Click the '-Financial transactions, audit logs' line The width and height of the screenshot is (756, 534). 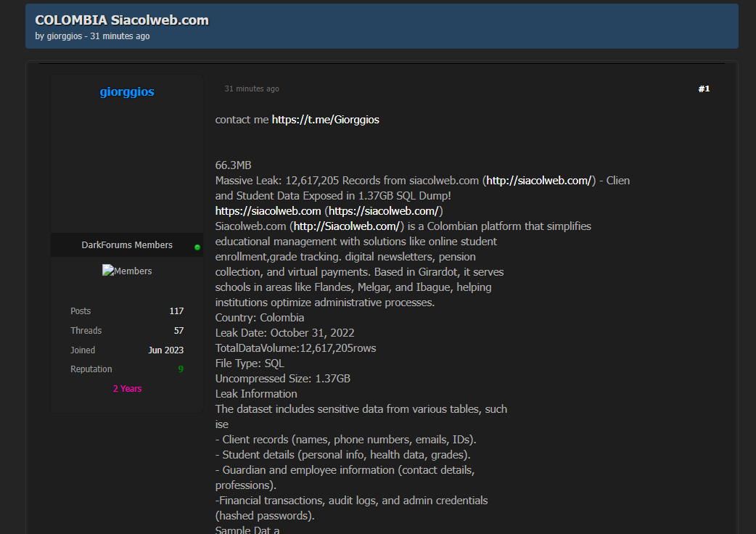pos(351,501)
